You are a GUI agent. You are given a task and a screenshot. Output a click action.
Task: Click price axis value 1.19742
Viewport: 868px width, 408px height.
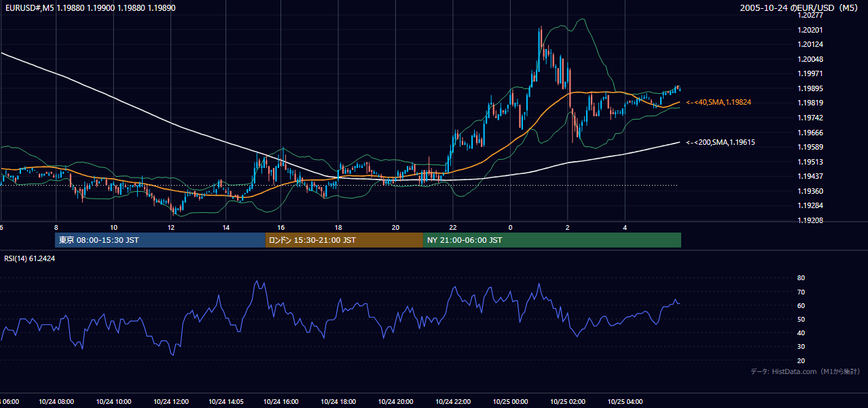click(x=811, y=118)
